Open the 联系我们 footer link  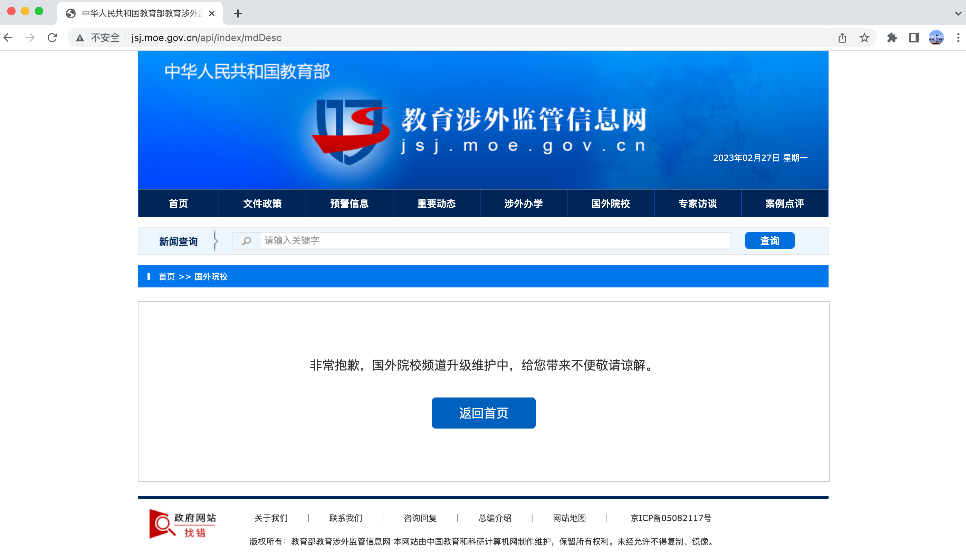click(345, 518)
